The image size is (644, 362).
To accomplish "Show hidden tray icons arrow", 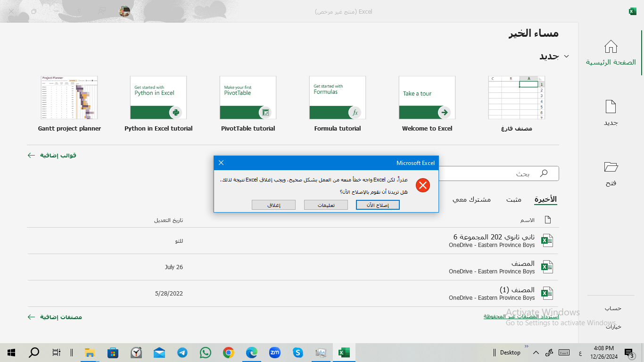I will point(536,352).
